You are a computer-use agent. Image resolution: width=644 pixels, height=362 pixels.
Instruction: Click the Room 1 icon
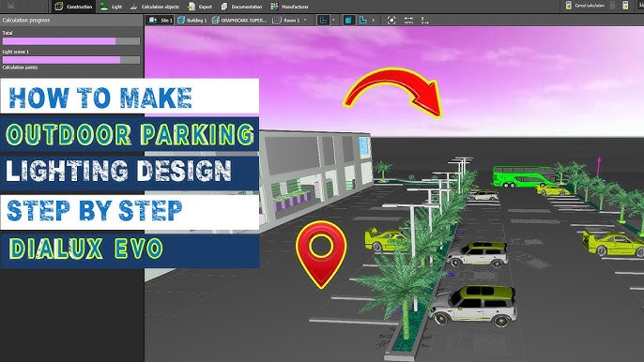pos(277,20)
